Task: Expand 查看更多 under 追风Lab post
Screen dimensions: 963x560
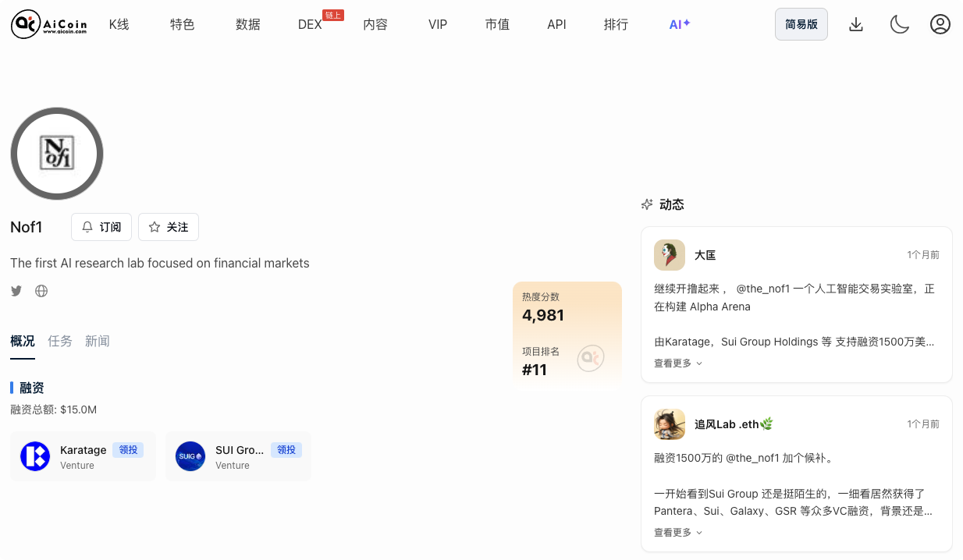Action: pyautogui.click(x=678, y=533)
